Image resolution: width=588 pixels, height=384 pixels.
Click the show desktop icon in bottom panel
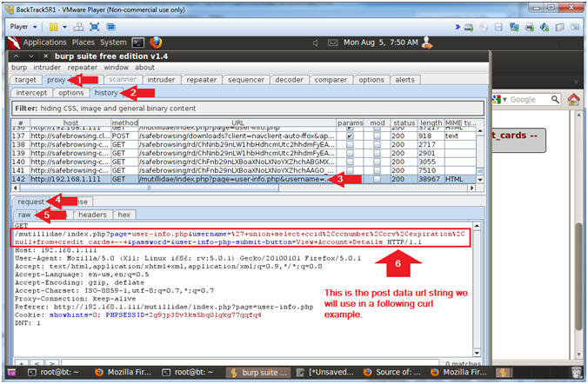pyautogui.click(x=12, y=373)
